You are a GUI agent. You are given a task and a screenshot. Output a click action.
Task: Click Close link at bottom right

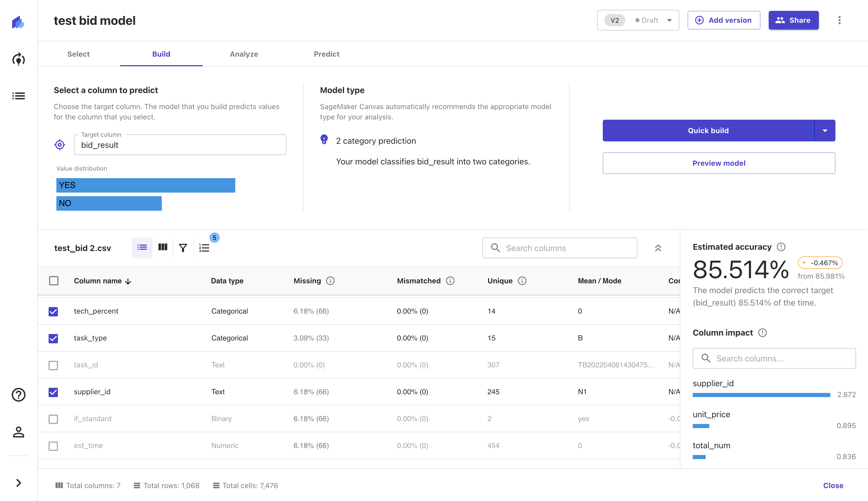(x=833, y=485)
